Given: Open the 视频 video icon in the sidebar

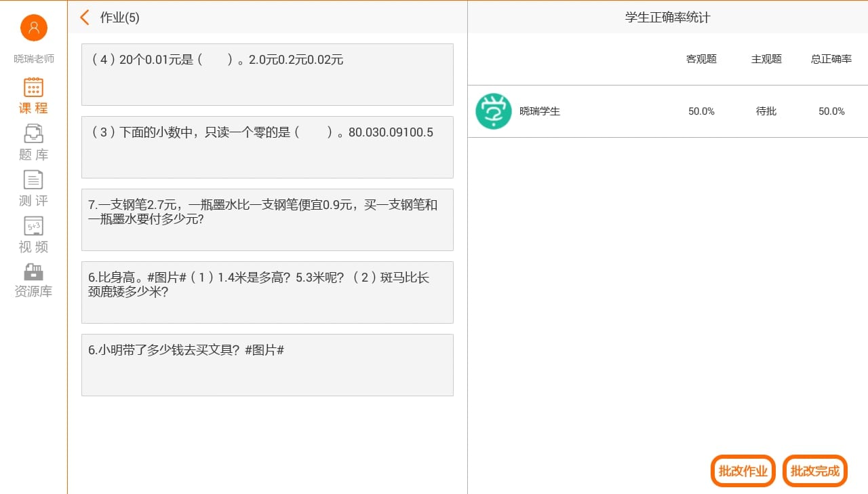Looking at the screenshot, I should pos(33,225).
